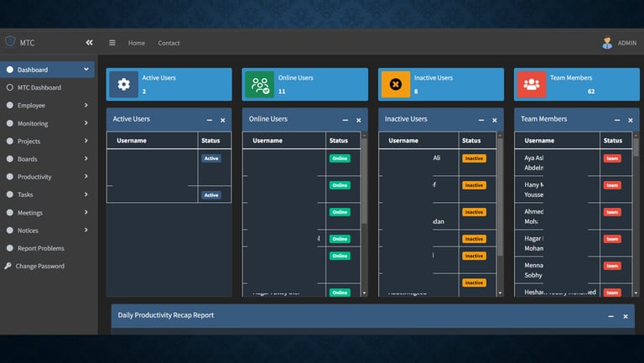Close the Team Members panel
Image resolution: width=644 pixels, height=363 pixels.
coord(631,120)
